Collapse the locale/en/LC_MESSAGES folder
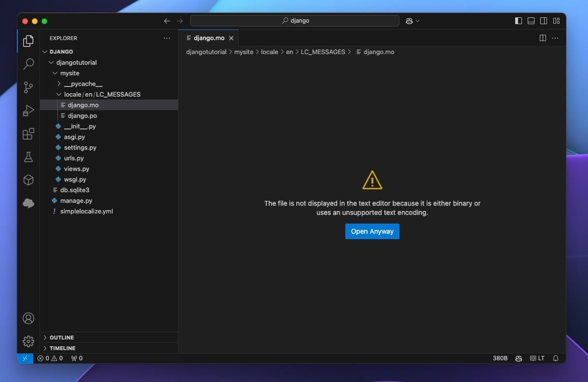The height and width of the screenshot is (382, 588). 109,94
